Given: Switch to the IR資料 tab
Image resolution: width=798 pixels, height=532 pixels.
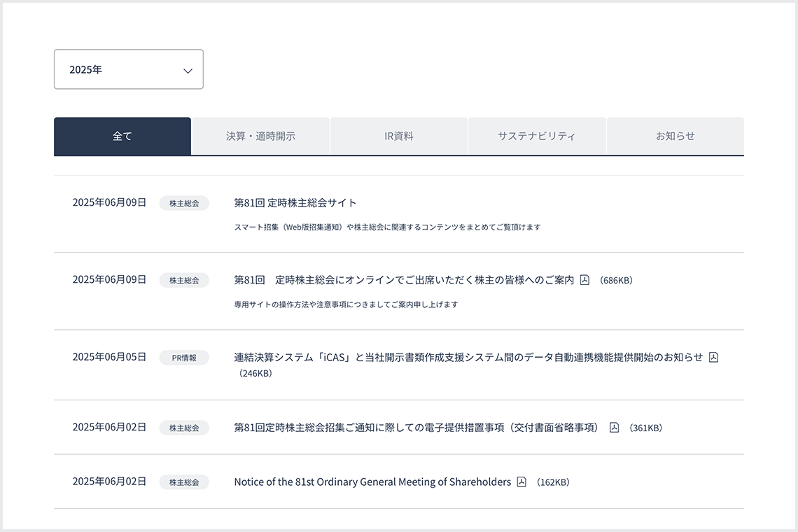Looking at the screenshot, I should click(399, 136).
